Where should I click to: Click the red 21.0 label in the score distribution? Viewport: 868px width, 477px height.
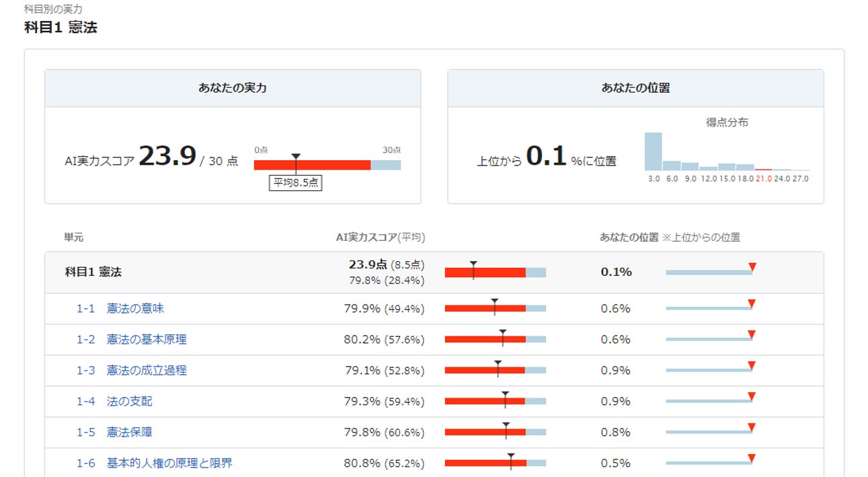click(x=763, y=179)
